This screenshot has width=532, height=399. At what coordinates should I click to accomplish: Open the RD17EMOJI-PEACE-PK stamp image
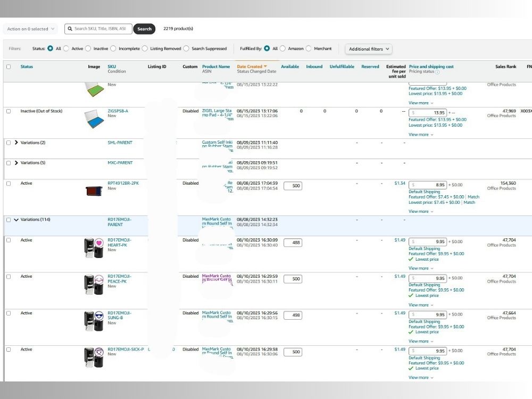tap(94, 284)
